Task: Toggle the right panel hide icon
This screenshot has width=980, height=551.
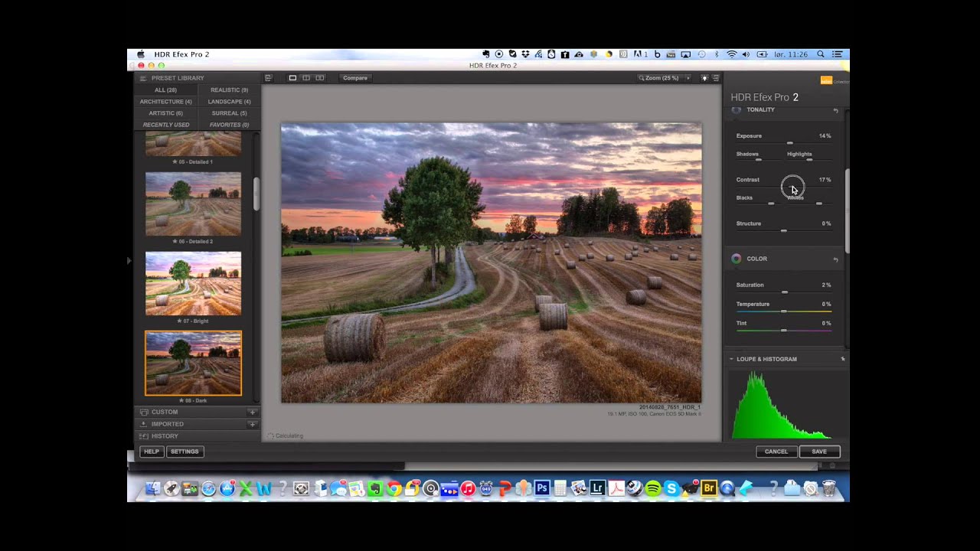Action: point(716,78)
